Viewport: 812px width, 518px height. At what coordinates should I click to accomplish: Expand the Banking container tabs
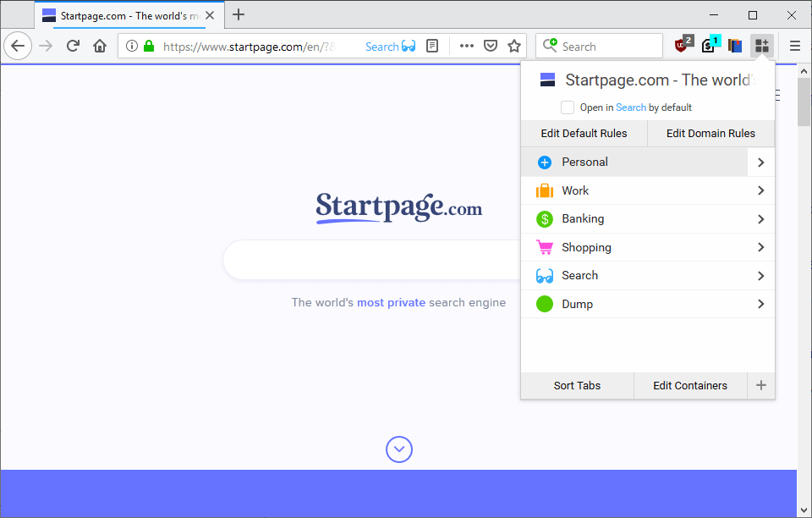pyautogui.click(x=760, y=219)
